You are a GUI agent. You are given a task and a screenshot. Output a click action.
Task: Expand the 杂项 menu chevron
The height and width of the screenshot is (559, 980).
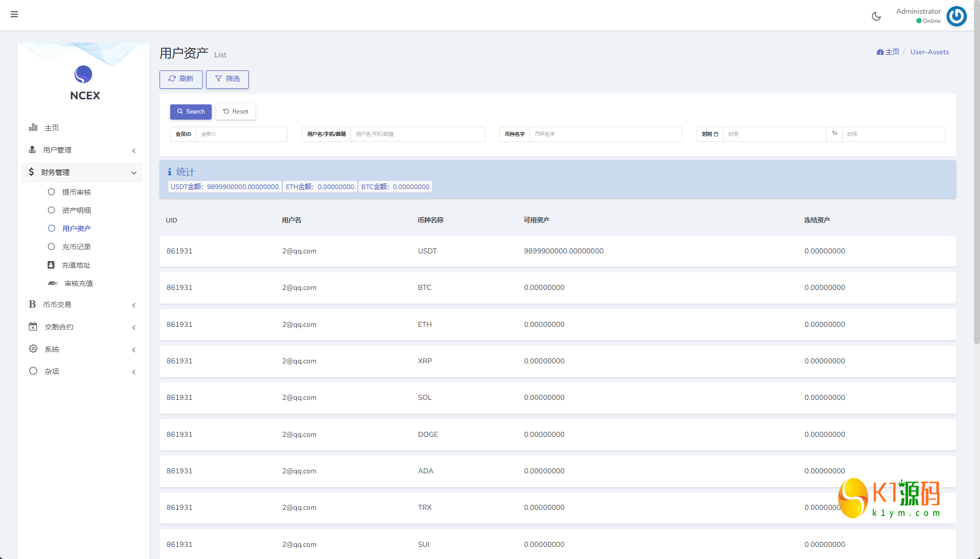click(x=134, y=372)
